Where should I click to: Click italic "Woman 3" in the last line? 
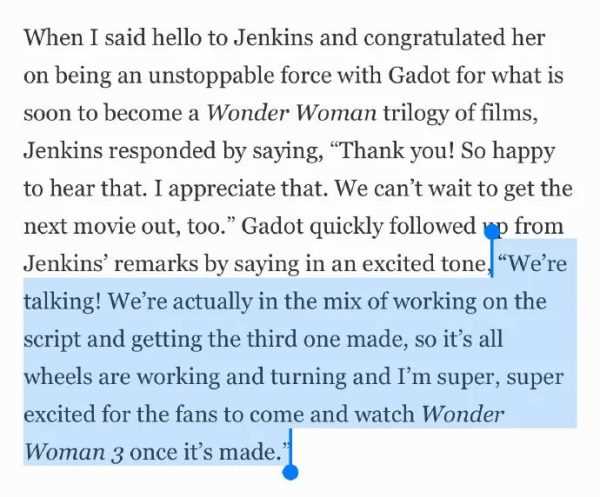[73, 452]
